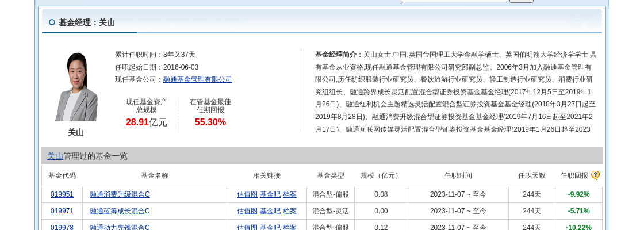
Task: Open 融通蓝筹成长混合C fund page
Action: pyautogui.click(x=120, y=211)
